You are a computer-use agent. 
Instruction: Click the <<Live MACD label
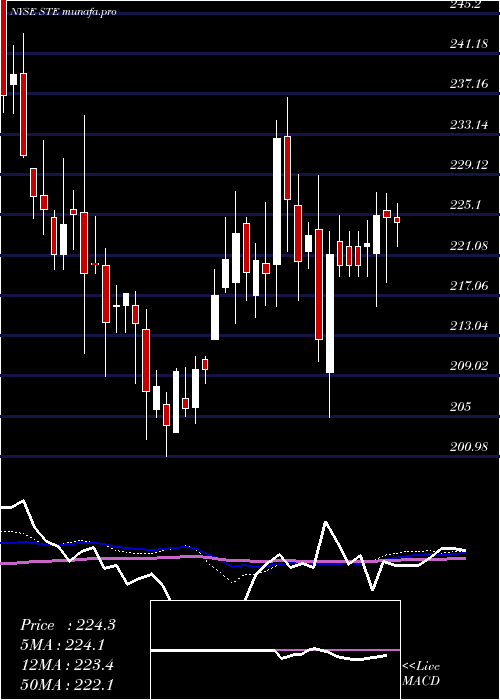pos(421,673)
